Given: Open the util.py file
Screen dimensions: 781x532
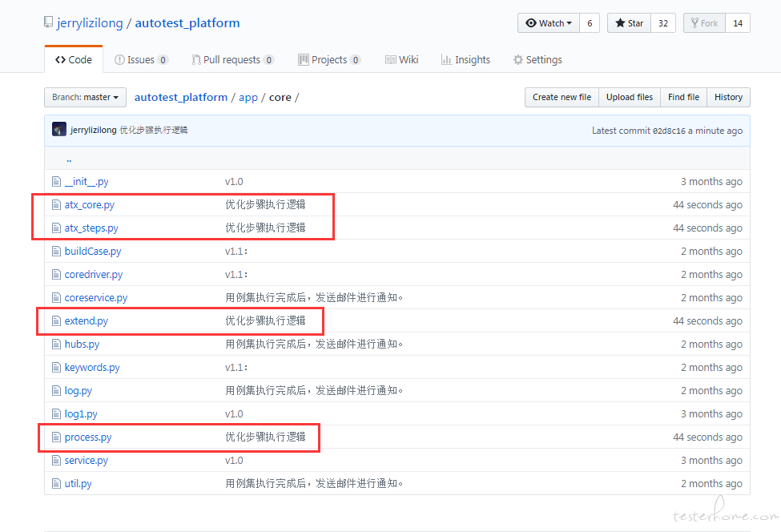Looking at the screenshot, I should [79, 484].
